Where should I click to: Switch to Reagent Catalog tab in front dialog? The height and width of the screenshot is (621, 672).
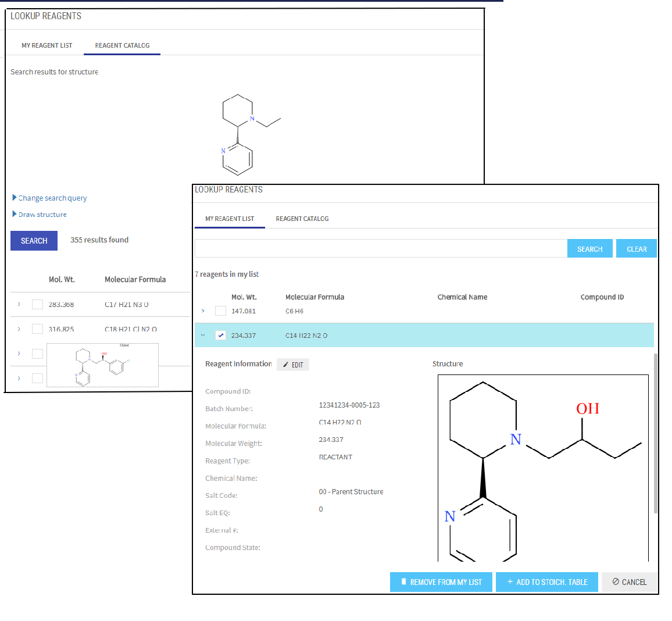point(302,219)
